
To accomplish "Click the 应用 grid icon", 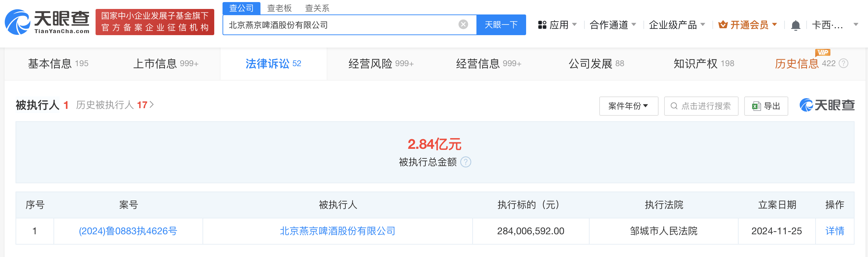I will pyautogui.click(x=542, y=25).
